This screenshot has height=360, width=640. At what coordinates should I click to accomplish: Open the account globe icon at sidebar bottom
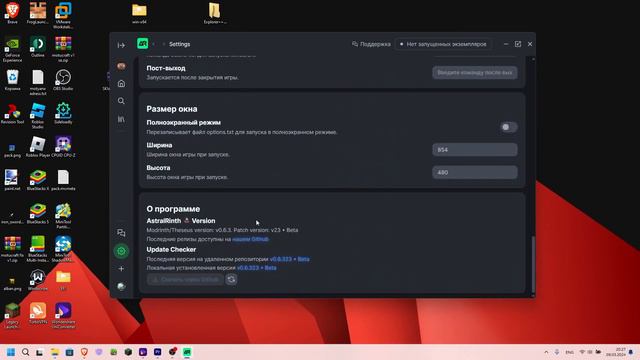coord(121,287)
